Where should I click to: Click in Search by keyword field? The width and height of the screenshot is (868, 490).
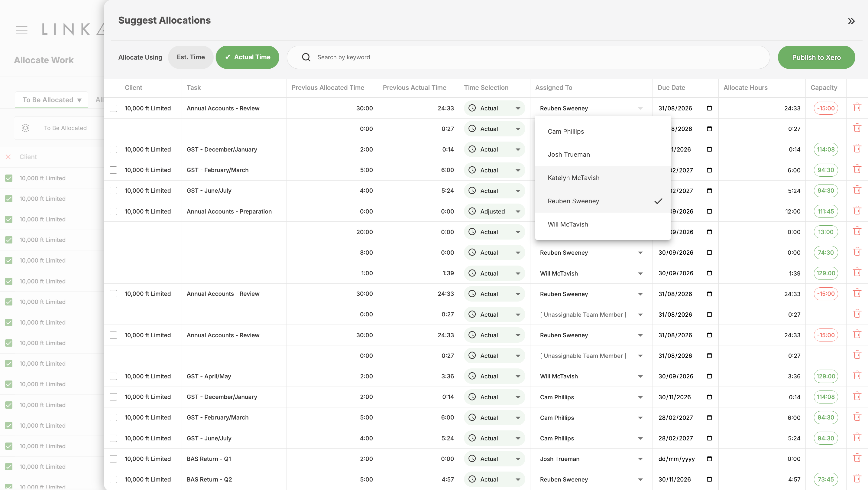[528, 57]
